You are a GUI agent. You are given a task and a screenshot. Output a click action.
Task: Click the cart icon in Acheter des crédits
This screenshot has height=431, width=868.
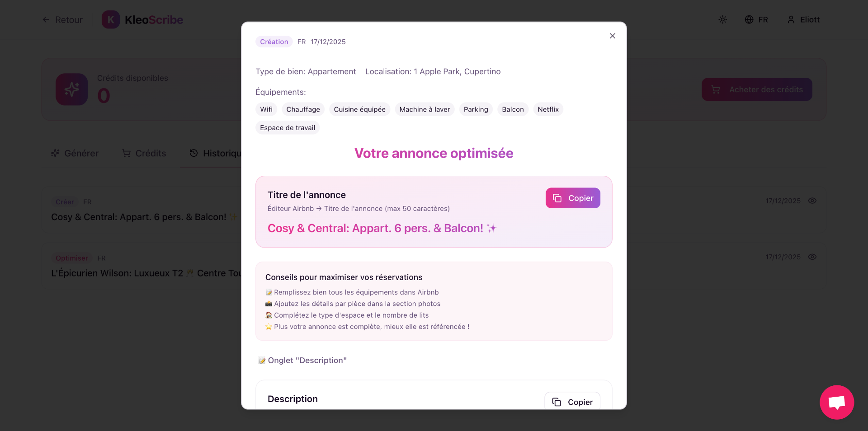click(x=716, y=89)
